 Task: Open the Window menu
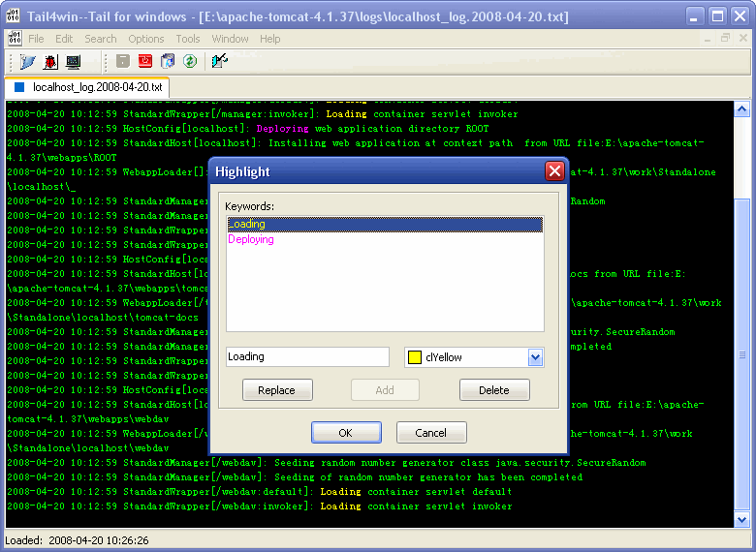pos(231,39)
